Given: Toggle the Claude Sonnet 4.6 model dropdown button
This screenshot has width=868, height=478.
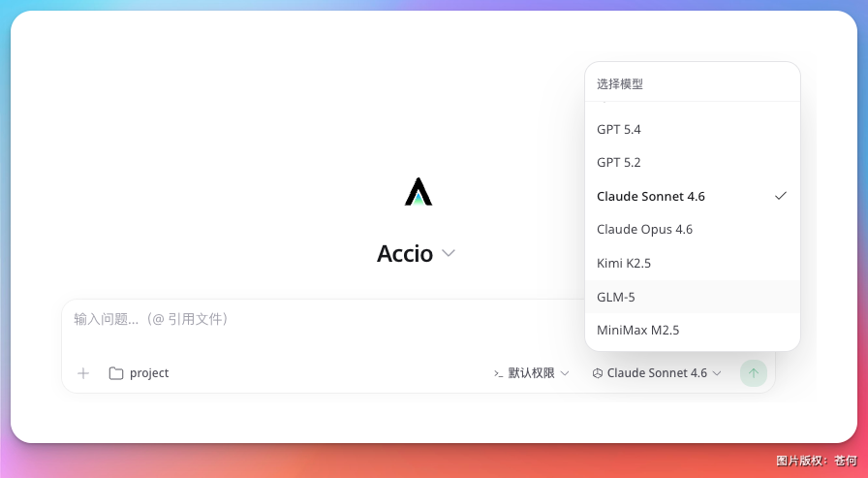Looking at the screenshot, I should (657, 373).
